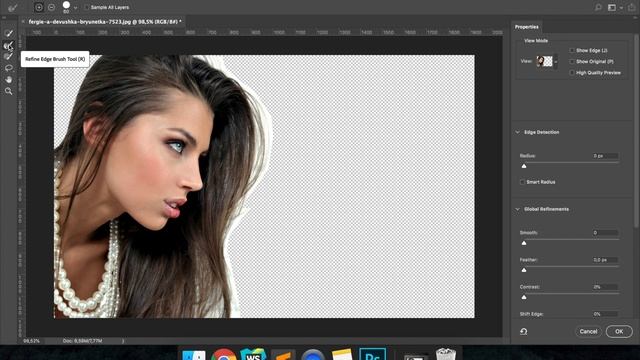640x360 pixels.
Task: Open the status bar info arrow
Action: [x=123, y=341]
